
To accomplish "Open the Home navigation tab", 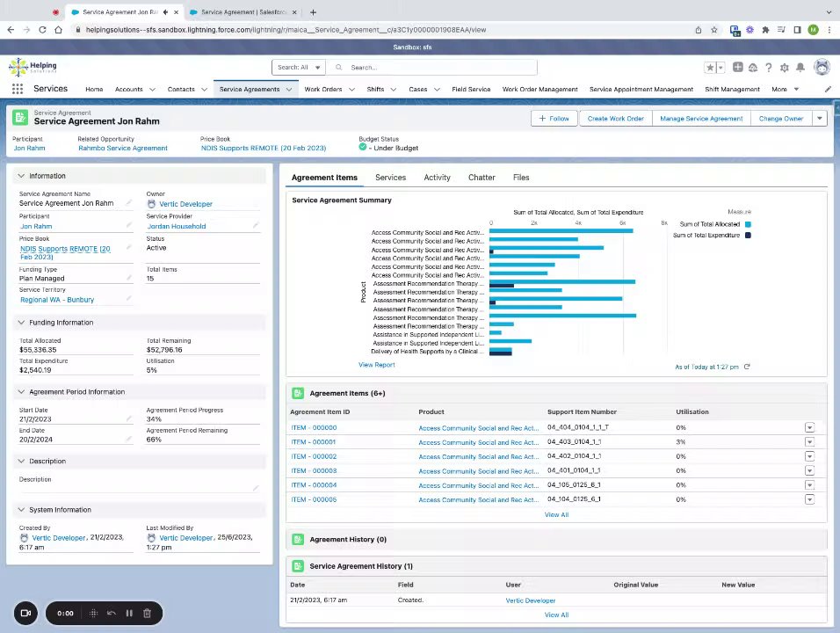I will click(94, 90).
